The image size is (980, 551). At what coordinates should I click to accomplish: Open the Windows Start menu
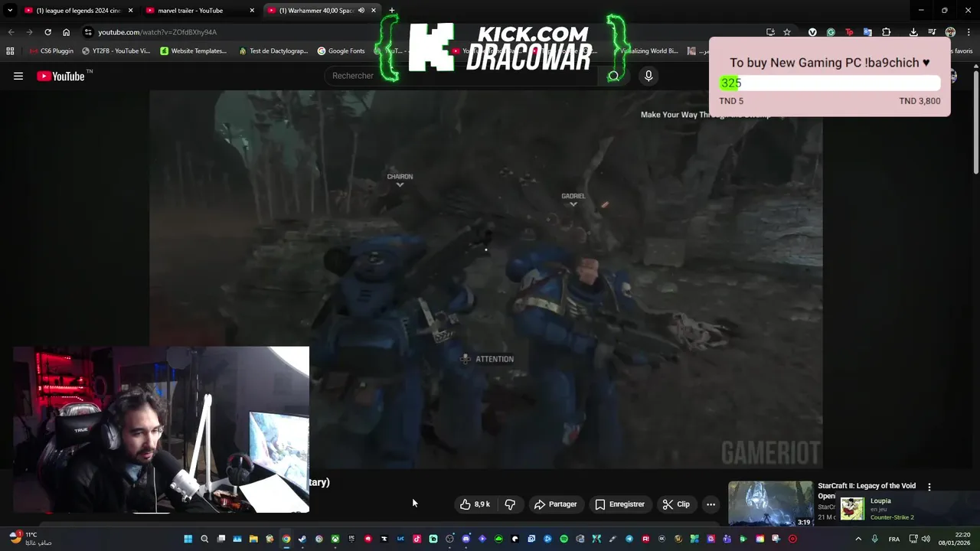click(x=187, y=539)
